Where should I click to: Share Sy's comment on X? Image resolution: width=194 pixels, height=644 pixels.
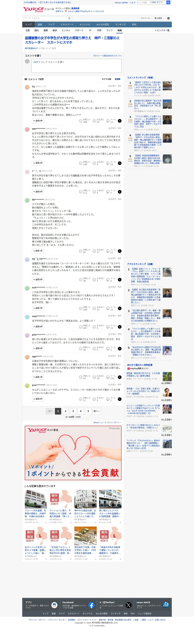pos(120,121)
